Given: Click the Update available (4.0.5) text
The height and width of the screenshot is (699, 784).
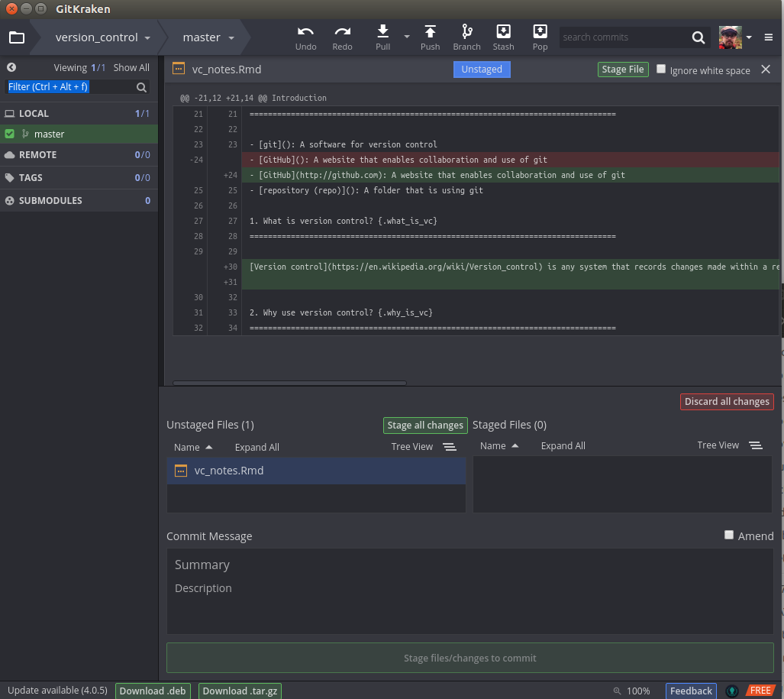Looking at the screenshot, I should click(x=57, y=691).
